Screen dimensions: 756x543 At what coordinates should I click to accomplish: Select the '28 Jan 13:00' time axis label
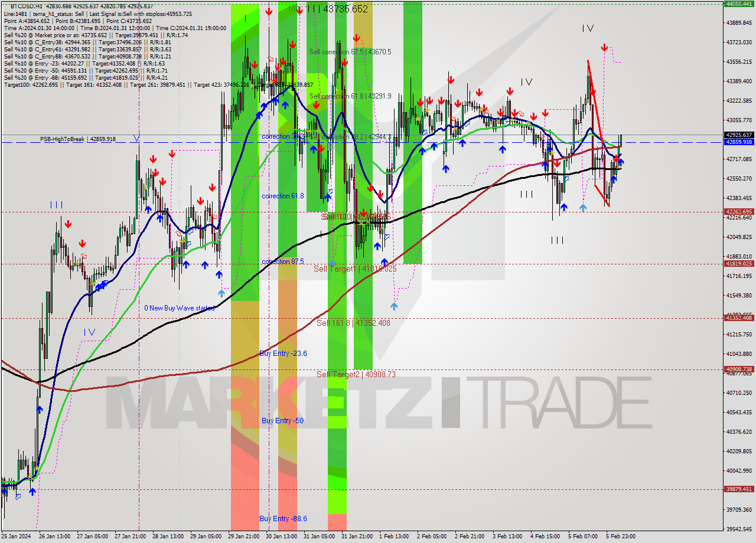pyautogui.click(x=168, y=537)
